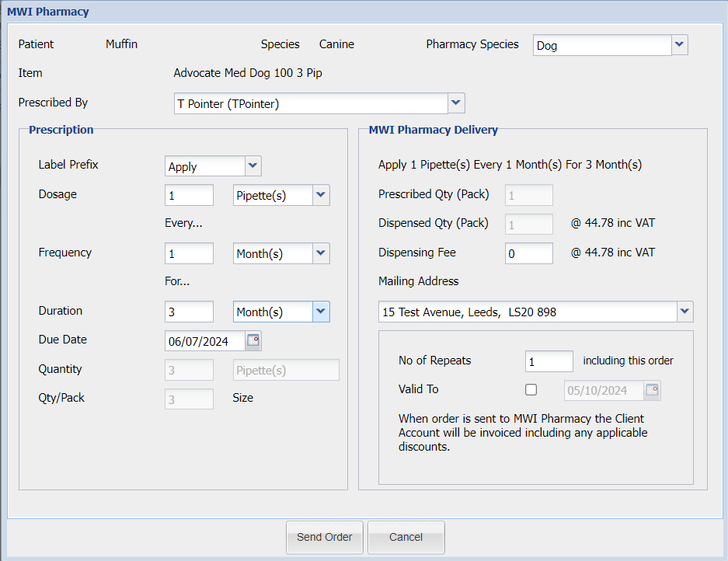Open the Label Prefix dropdown arrow
Screen dimensions: 728x561
click(x=253, y=166)
